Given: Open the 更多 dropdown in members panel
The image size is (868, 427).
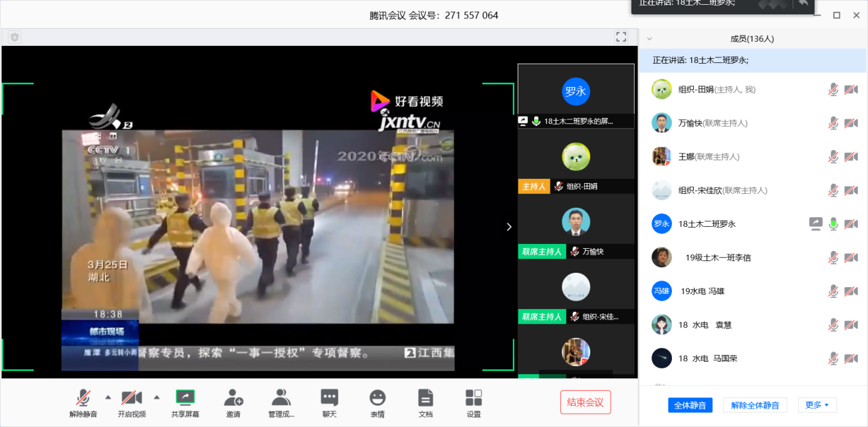Looking at the screenshot, I should coord(817,405).
